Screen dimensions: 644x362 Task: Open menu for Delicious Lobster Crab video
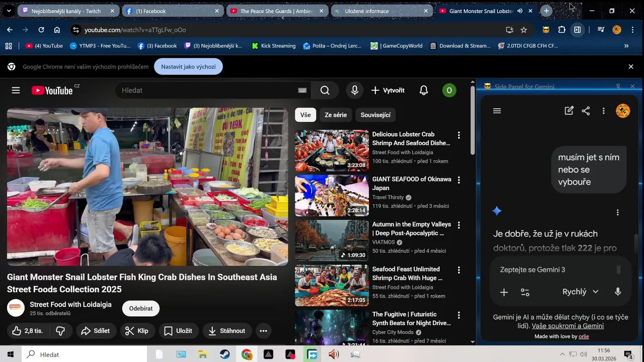coord(458,135)
